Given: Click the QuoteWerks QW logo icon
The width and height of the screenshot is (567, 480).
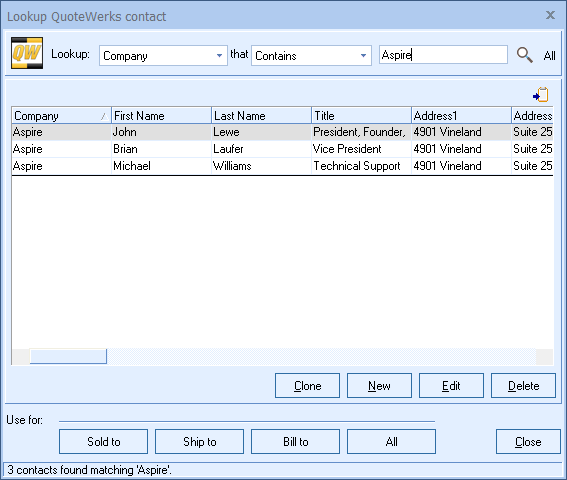Looking at the screenshot, I should (27, 53).
